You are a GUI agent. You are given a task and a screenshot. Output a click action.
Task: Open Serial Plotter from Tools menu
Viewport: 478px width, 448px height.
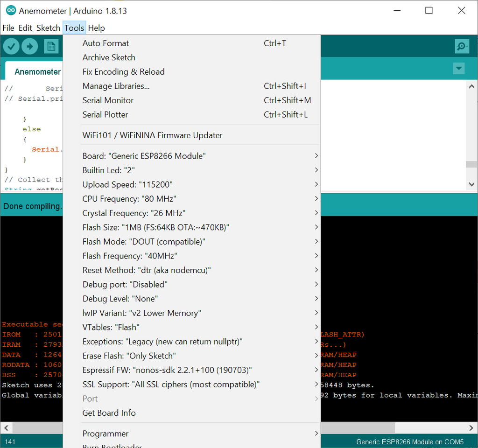105,115
